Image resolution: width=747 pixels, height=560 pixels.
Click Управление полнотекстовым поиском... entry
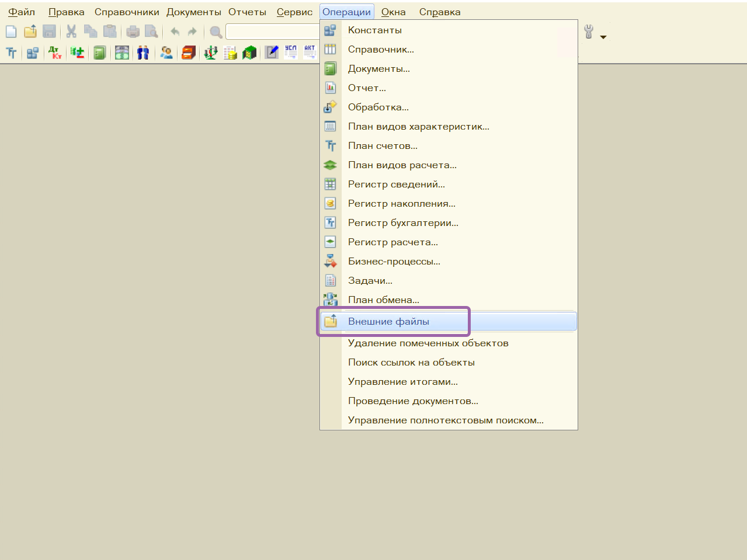(x=445, y=420)
